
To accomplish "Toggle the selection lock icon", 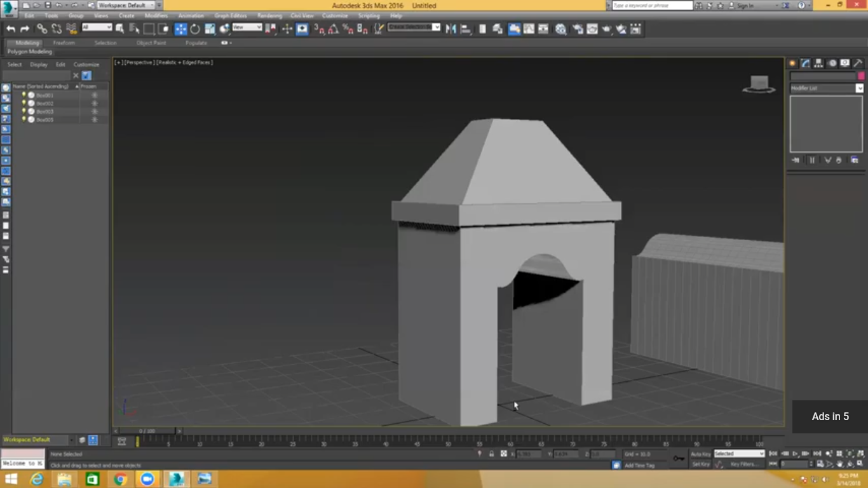I will pos(491,454).
